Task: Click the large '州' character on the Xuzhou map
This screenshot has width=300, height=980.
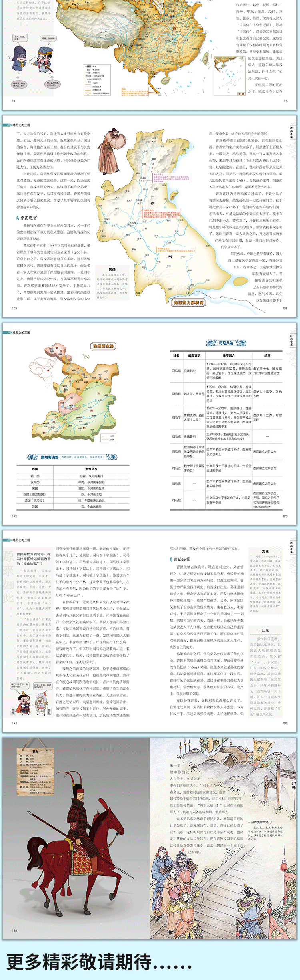Action: [x=170, y=257]
